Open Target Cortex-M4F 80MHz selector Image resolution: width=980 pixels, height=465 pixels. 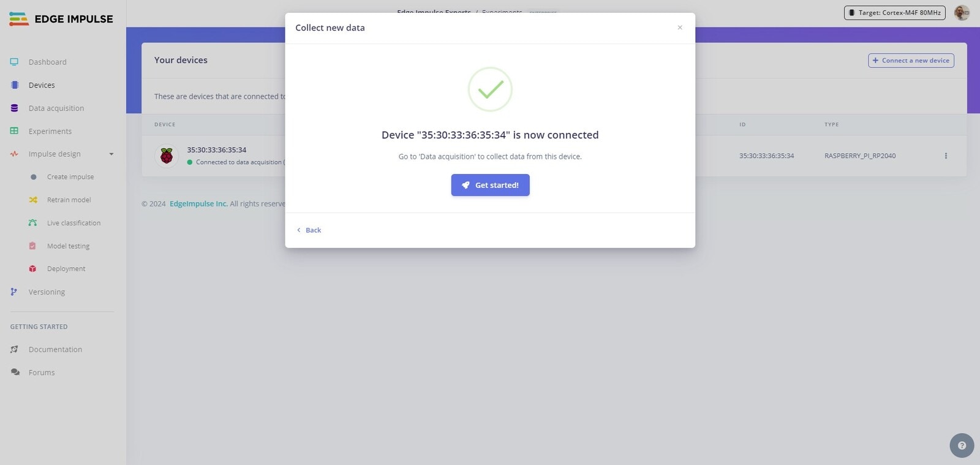click(894, 12)
